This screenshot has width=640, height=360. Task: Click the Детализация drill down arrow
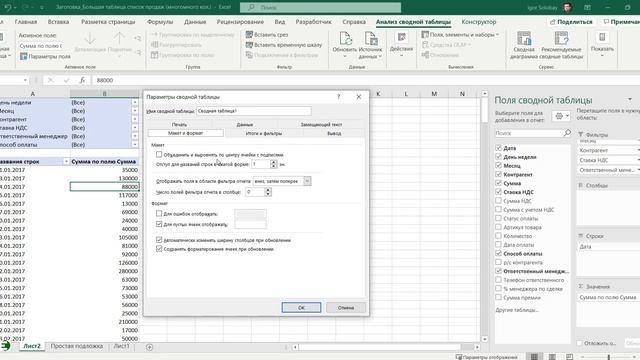point(90,39)
